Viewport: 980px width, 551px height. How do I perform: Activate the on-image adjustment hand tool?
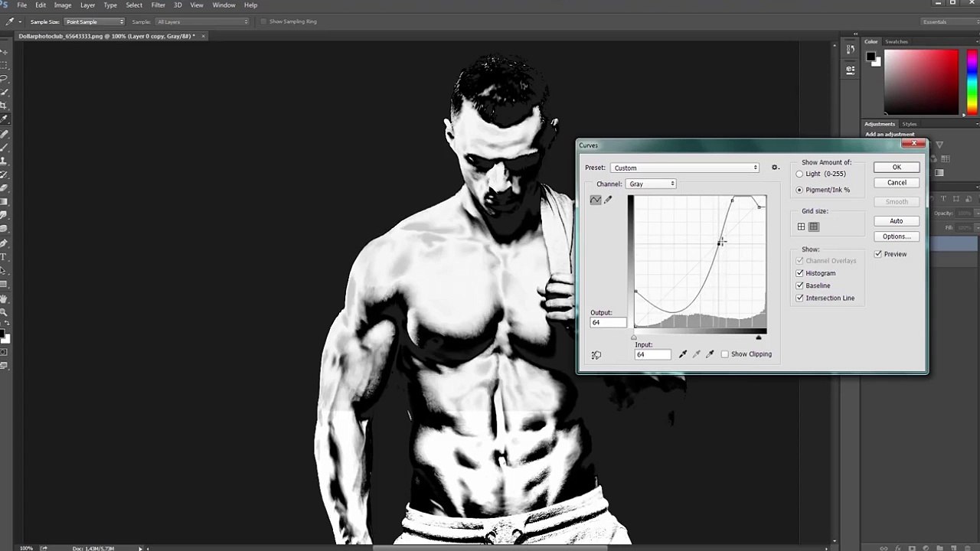tap(596, 355)
